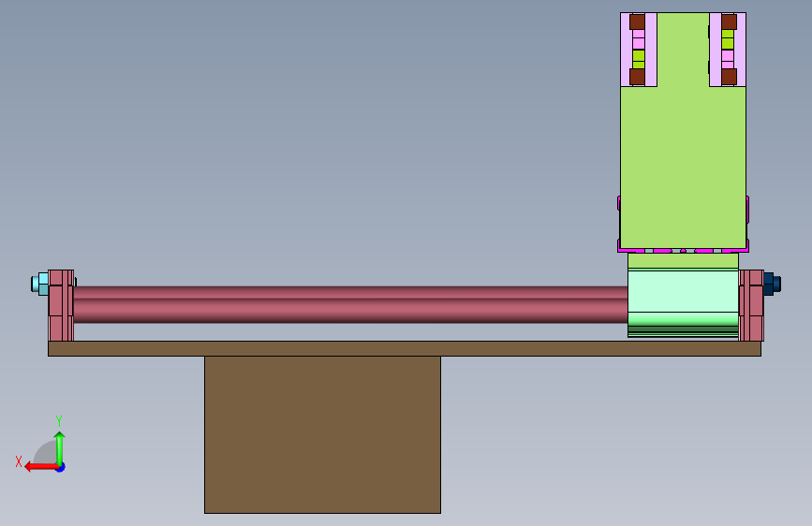
Task: Click the red X axis arrow on triad
Action: [x=41, y=467]
